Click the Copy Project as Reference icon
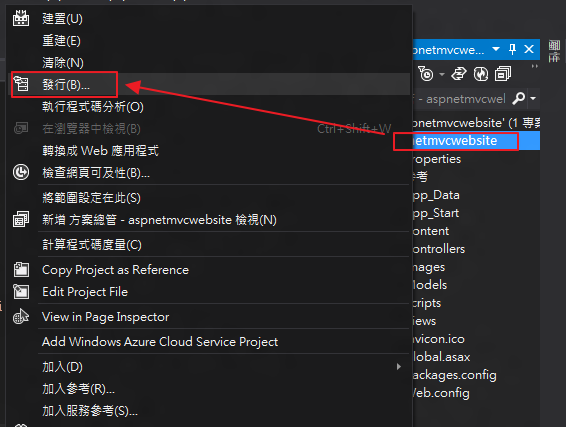Image resolution: width=566 pixels, height=427 pixels. click(21, 270)
